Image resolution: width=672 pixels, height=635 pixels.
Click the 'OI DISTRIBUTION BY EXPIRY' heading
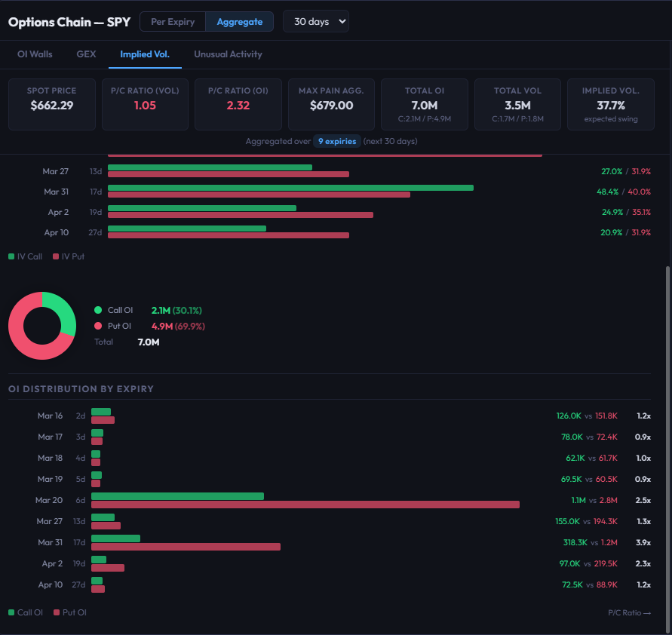click(81, 389)
